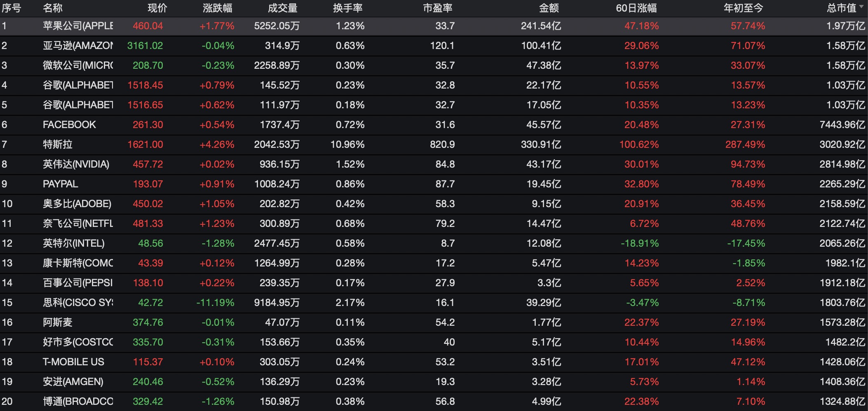Click Tesla's turnover rate 10.96%
The height and width of the screenshot is (411, 868).
coord(347,145)
